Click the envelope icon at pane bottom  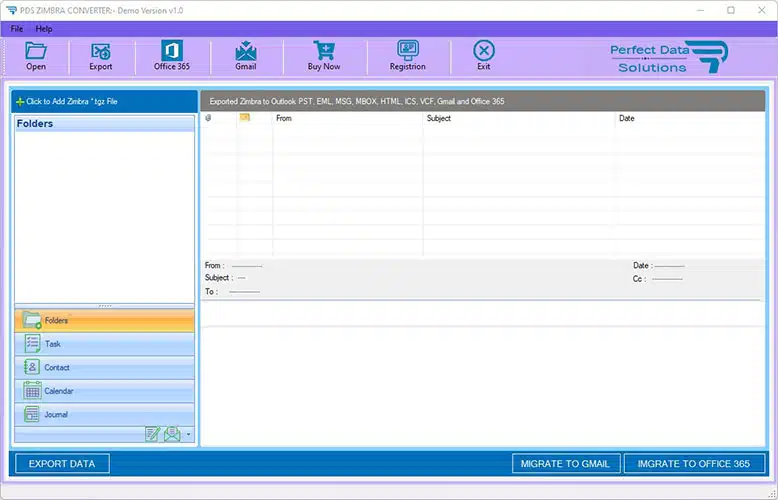[172, 434]
